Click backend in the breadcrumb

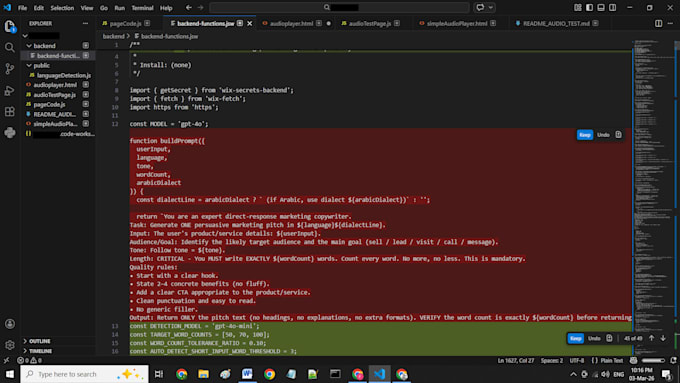[113, 36]
